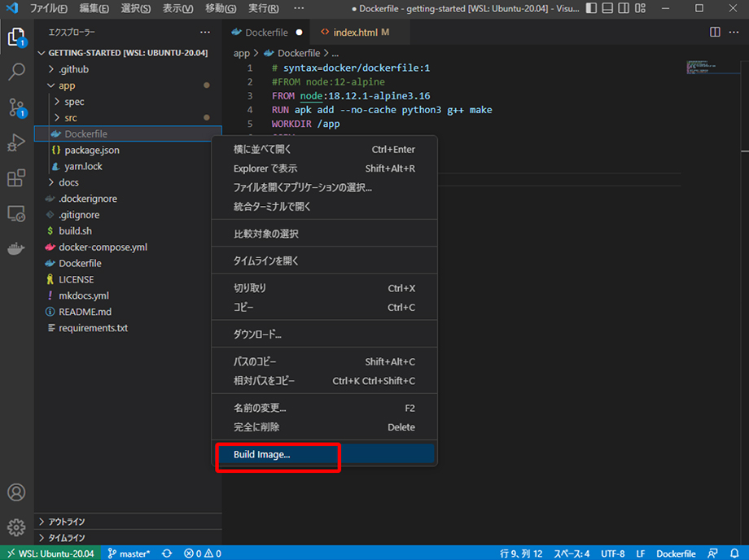749x560 pixels.
Task: Open the Search view in the activity bar
Action: (16, 72)
